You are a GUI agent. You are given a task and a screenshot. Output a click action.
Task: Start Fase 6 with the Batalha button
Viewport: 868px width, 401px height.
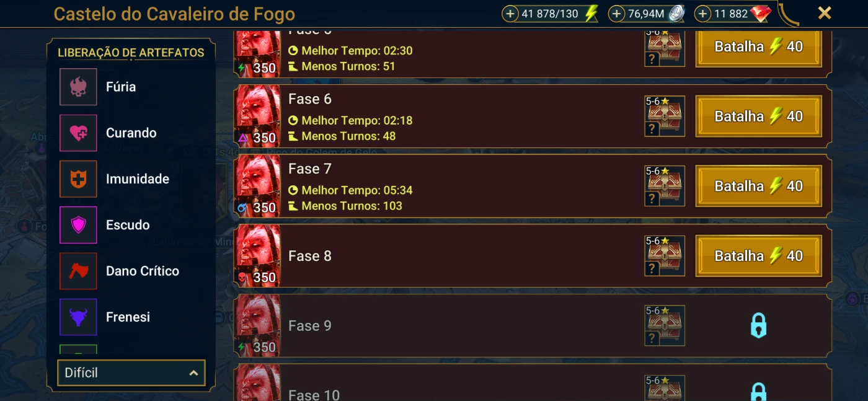coord(759,116)
